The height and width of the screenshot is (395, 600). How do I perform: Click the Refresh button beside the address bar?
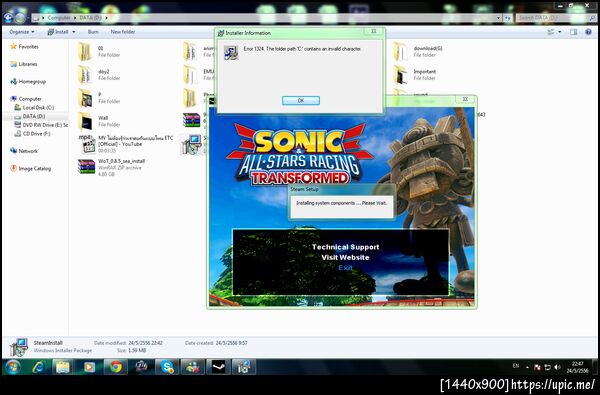pos(508,18)
